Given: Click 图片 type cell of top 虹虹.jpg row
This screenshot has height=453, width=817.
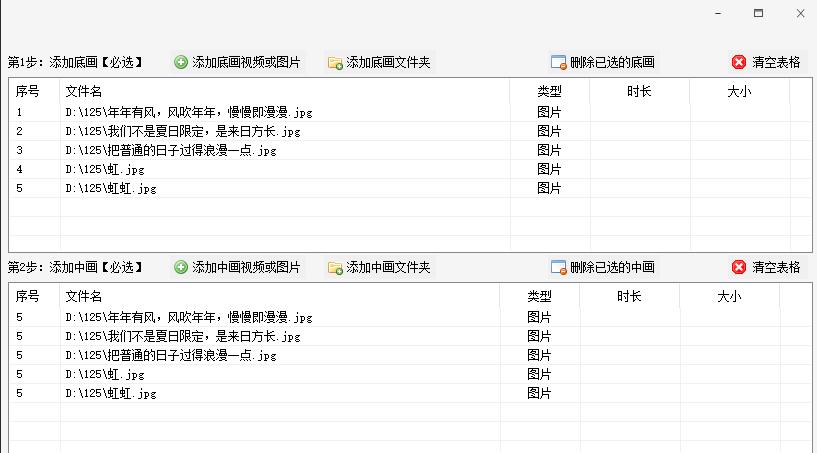Looking at the screenshot, I should point(549,188).
